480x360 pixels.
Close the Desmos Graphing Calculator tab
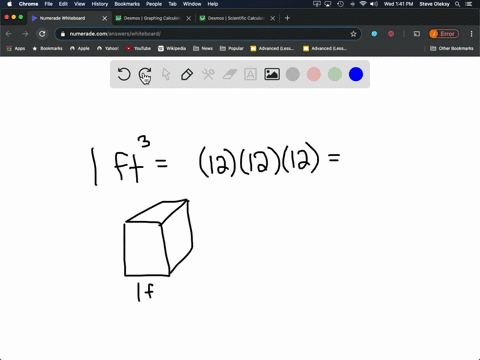click(189, 18)
